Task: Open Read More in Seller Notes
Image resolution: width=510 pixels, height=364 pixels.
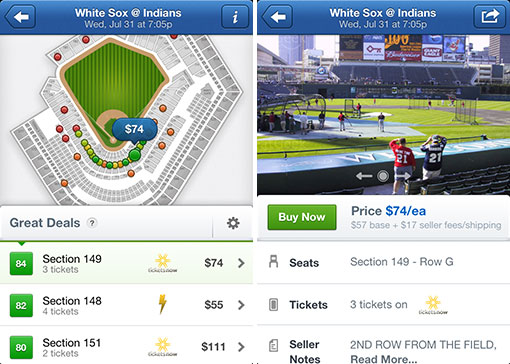Action: click(384, 359)
